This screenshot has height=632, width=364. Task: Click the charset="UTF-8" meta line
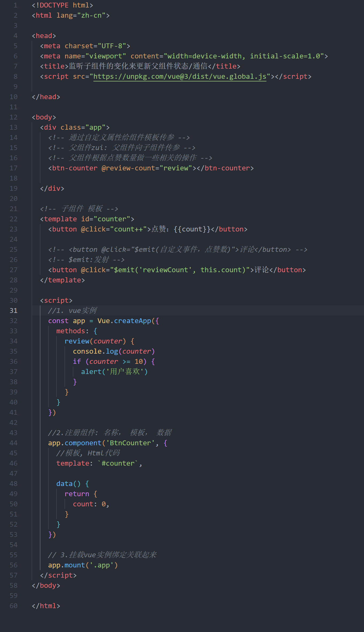point(85,46)
